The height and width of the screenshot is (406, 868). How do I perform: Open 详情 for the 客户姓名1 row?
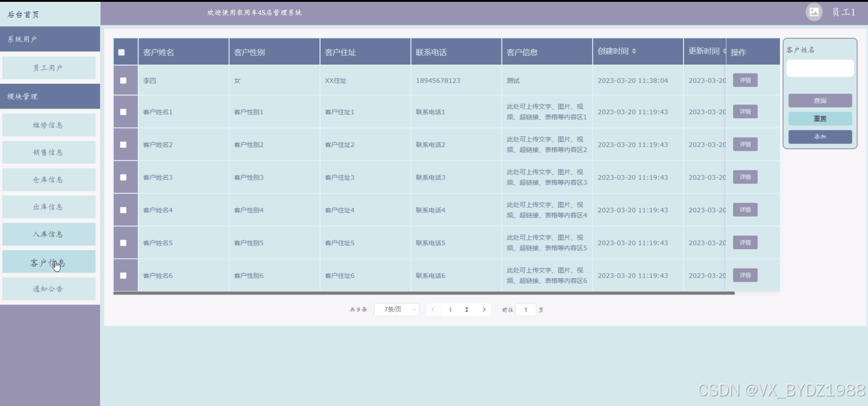745,112
